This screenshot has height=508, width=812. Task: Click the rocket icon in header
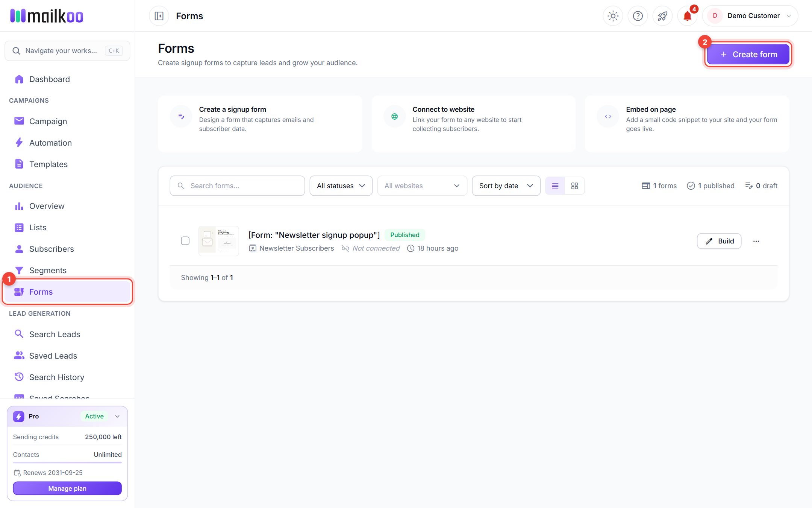pos(662,16)
